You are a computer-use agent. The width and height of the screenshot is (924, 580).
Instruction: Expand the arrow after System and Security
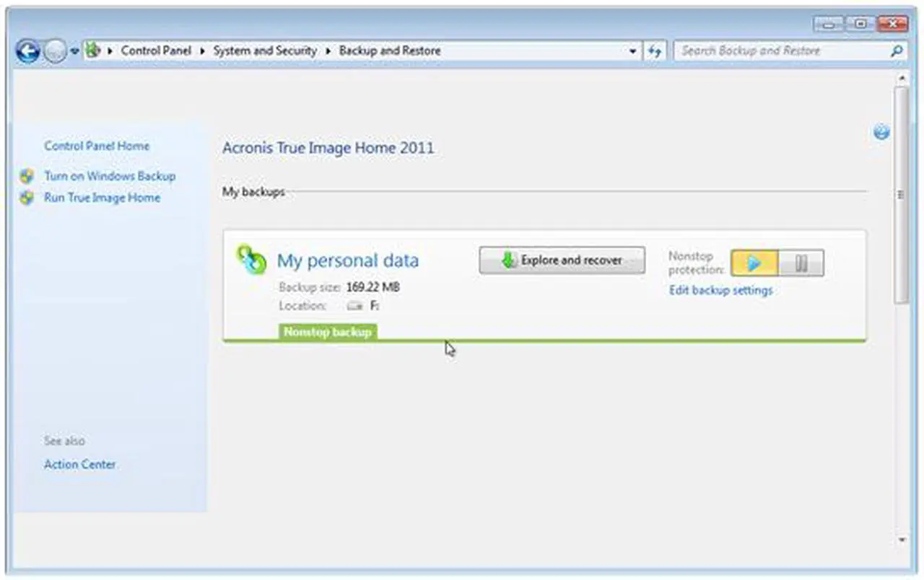coord(328,51)
